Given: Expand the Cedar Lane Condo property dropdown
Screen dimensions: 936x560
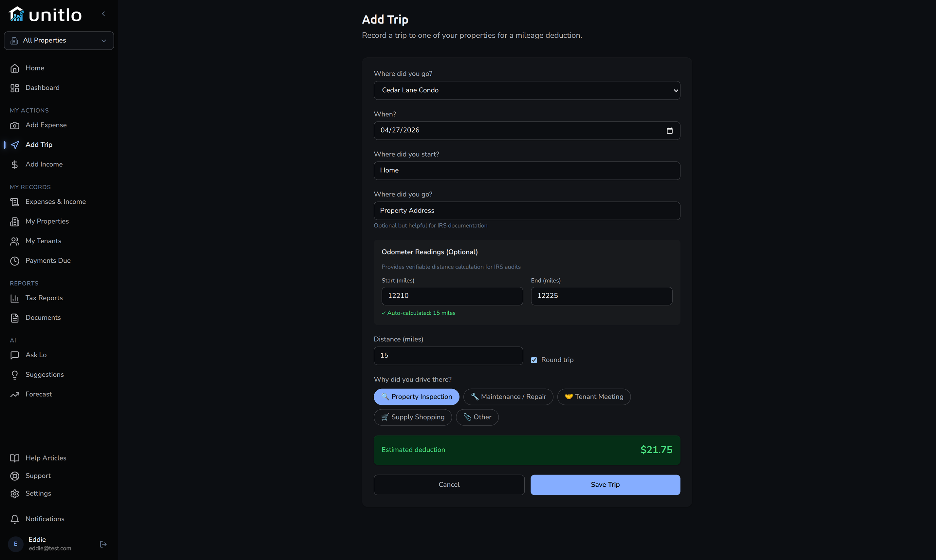Looking at the screenshot, I should tap(527, 90).
